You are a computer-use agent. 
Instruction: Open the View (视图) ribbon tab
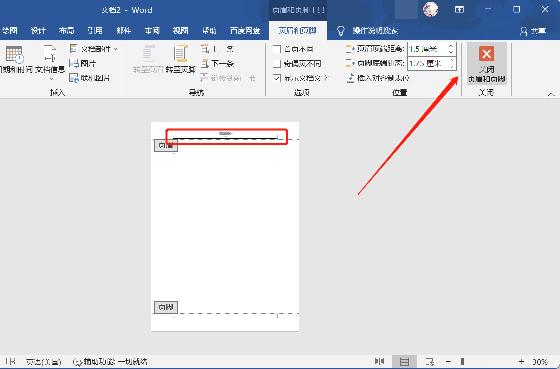coord(180,31)
